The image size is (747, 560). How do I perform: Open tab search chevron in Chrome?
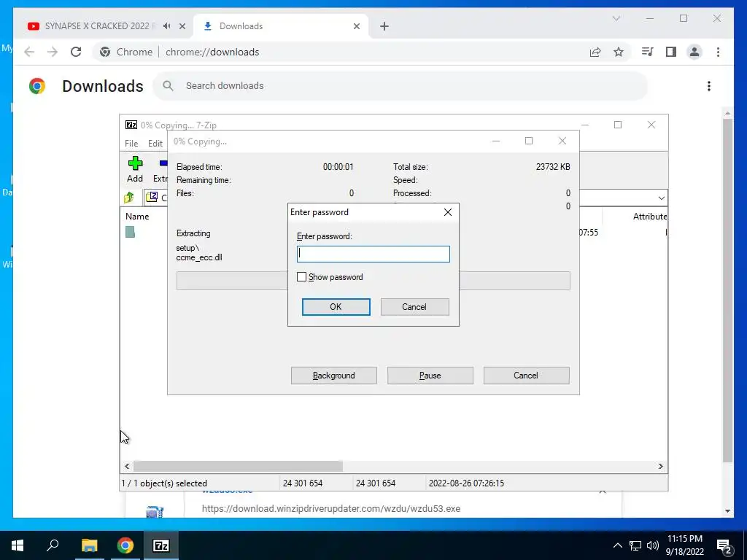616,18
